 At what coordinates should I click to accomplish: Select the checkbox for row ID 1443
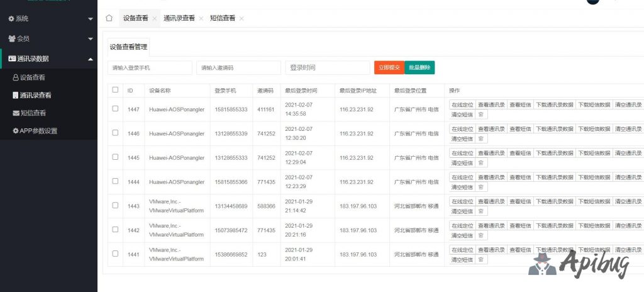(115, 205)
